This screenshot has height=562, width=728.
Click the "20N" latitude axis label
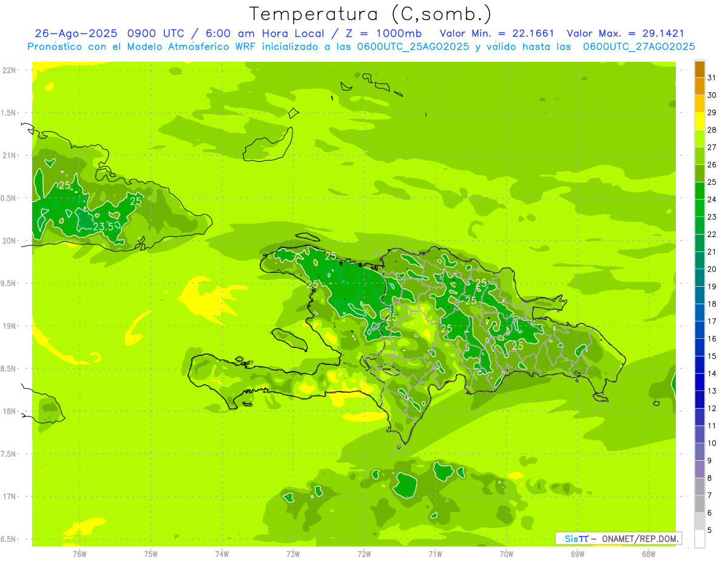(x=9, y=241)
